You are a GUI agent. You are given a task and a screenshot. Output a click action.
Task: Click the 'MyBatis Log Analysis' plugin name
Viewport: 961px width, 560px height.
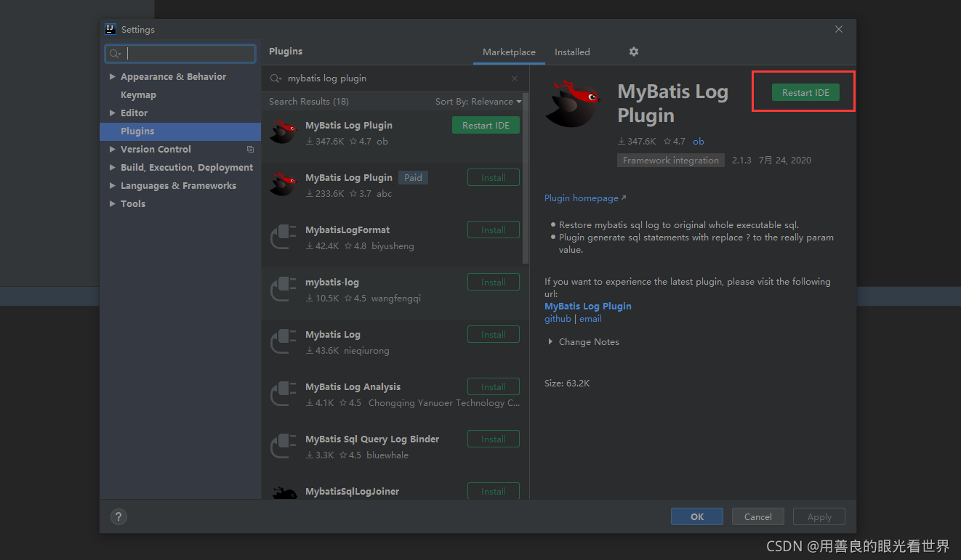point(353,386)
